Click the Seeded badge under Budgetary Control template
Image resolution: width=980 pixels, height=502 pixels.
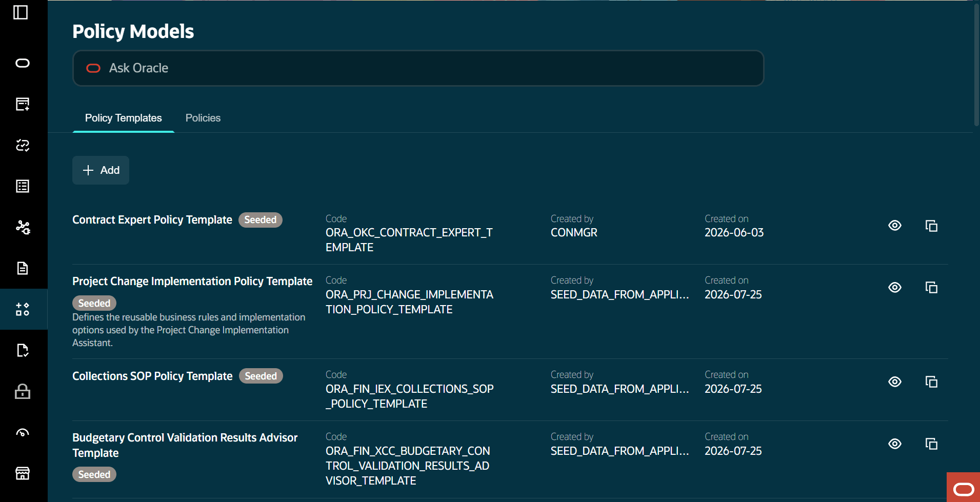pyautogui.click(x=94, y=475)
